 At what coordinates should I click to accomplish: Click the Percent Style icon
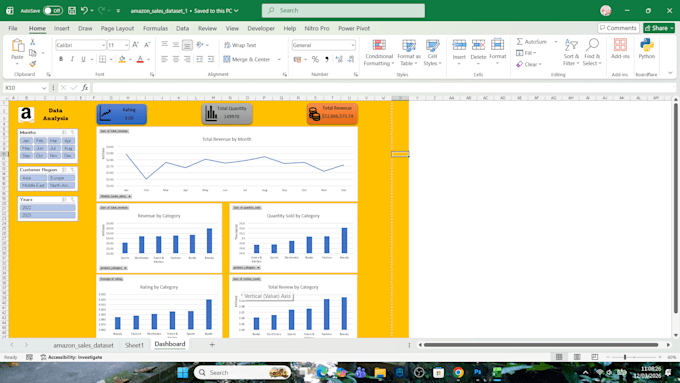click(315, 59)
